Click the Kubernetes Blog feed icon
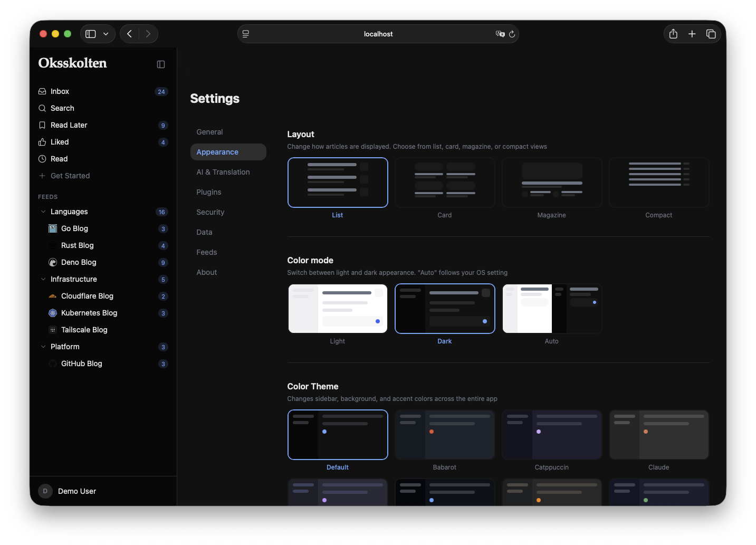 coord(53,313)
